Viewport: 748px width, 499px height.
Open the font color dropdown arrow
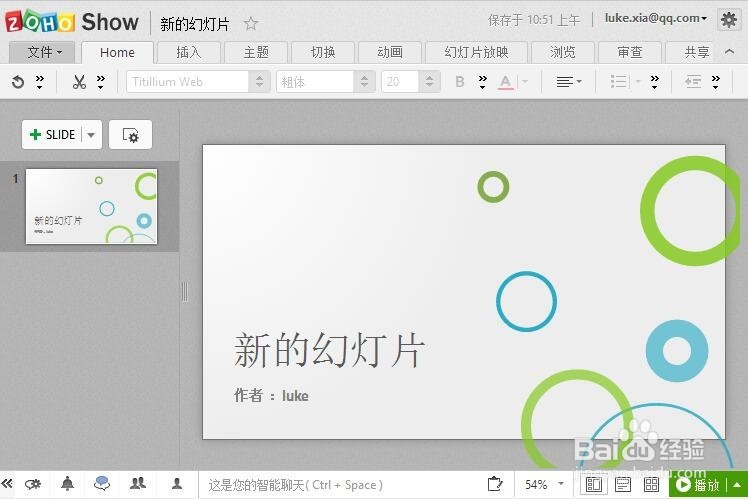click(525, 82)
